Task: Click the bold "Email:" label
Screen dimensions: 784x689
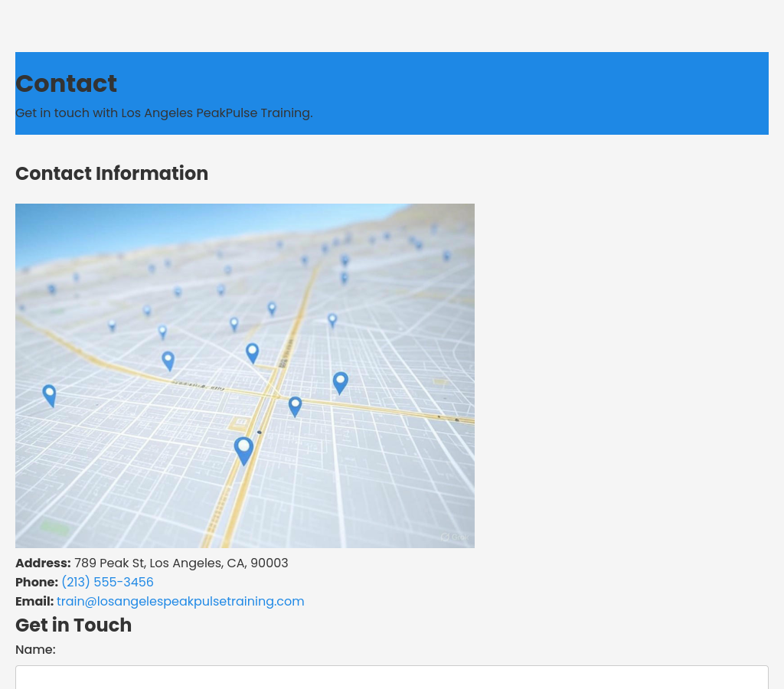Action: (34, 601)
